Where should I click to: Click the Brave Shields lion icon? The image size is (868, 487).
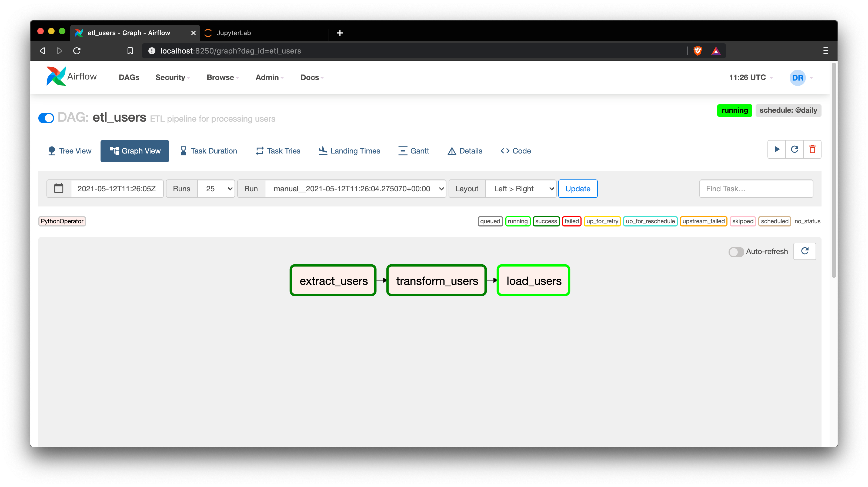coord(697,51)
